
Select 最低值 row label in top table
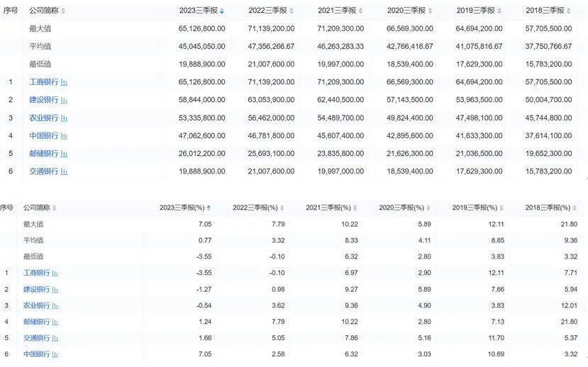[40, 64]
